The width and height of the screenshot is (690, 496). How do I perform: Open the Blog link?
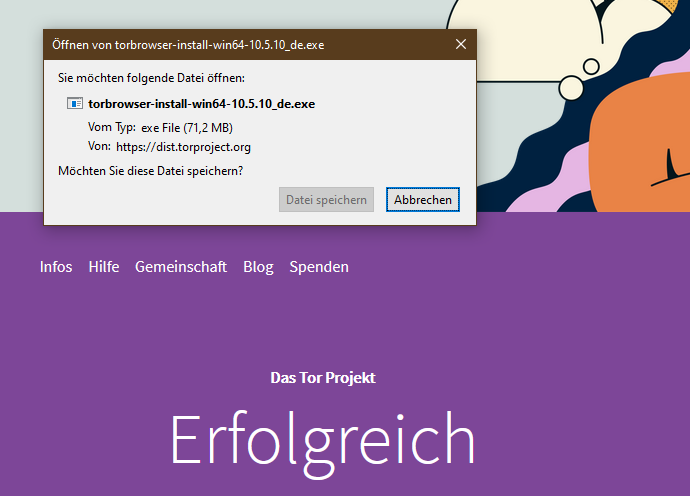click(x=258, y=267)
